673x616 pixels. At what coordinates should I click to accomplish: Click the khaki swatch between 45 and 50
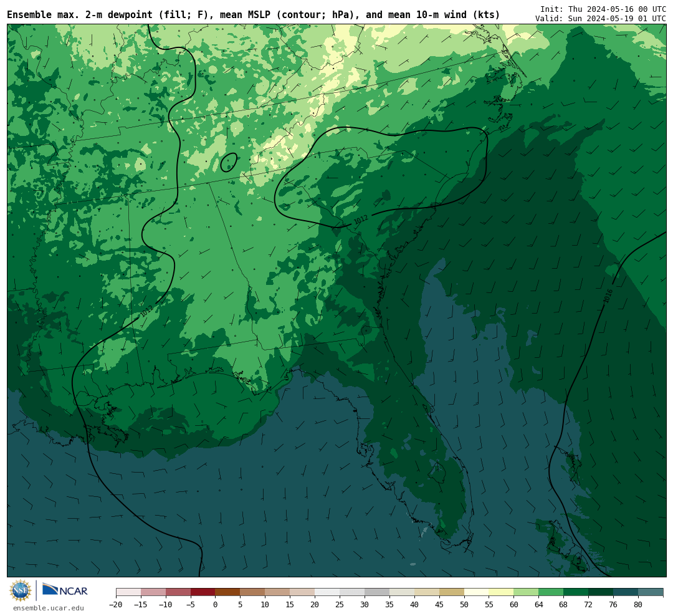click(x=452, y=592)
